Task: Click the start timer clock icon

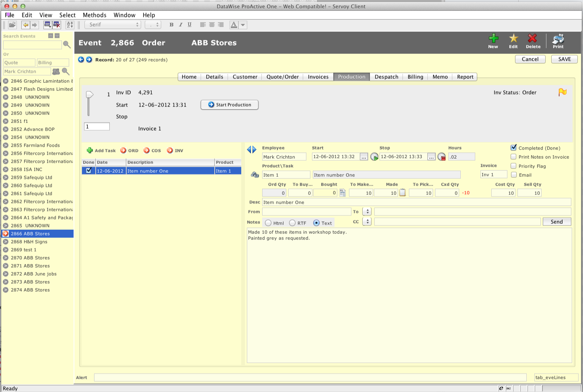Action: pos(374,157)
